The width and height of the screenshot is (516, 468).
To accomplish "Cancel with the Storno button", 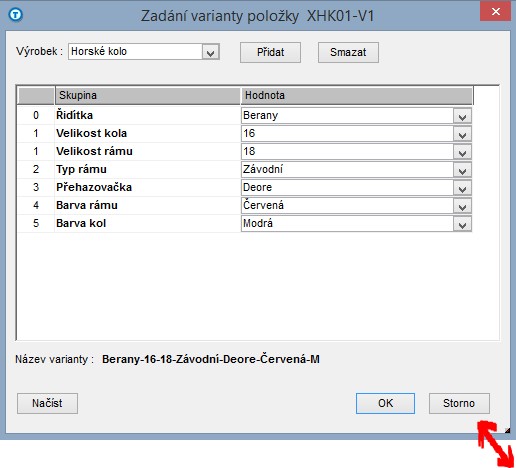I will point(459,403).
